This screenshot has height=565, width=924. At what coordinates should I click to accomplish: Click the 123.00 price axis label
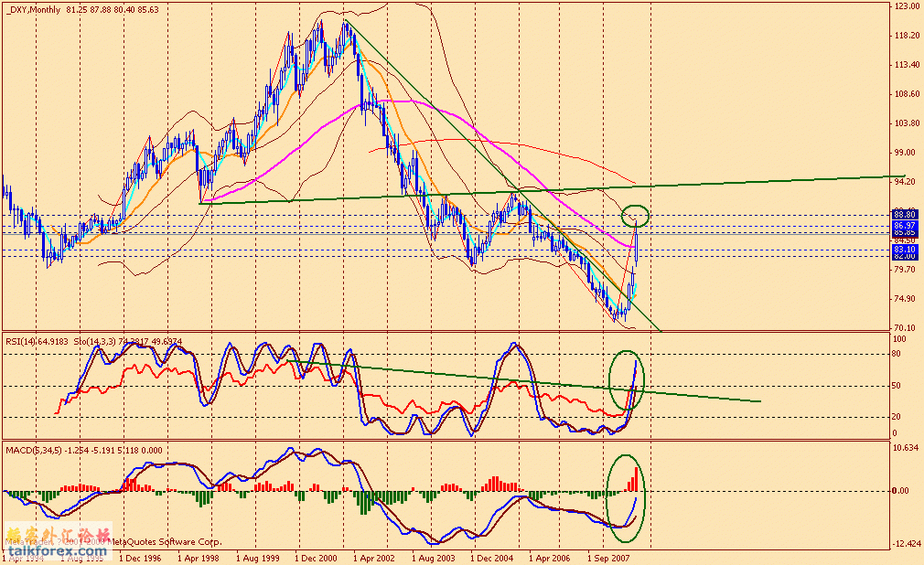(907, 5)
